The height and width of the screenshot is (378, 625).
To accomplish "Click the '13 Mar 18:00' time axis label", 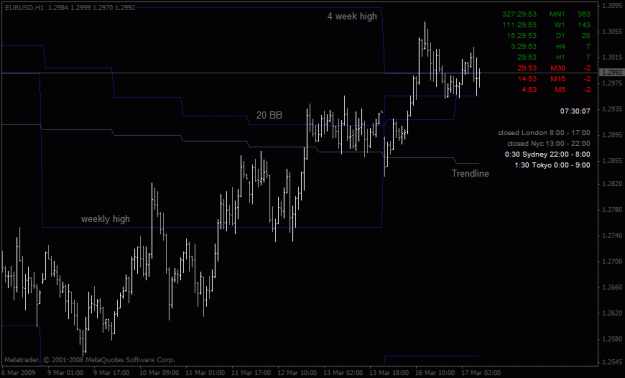I will tap(390, 373).
